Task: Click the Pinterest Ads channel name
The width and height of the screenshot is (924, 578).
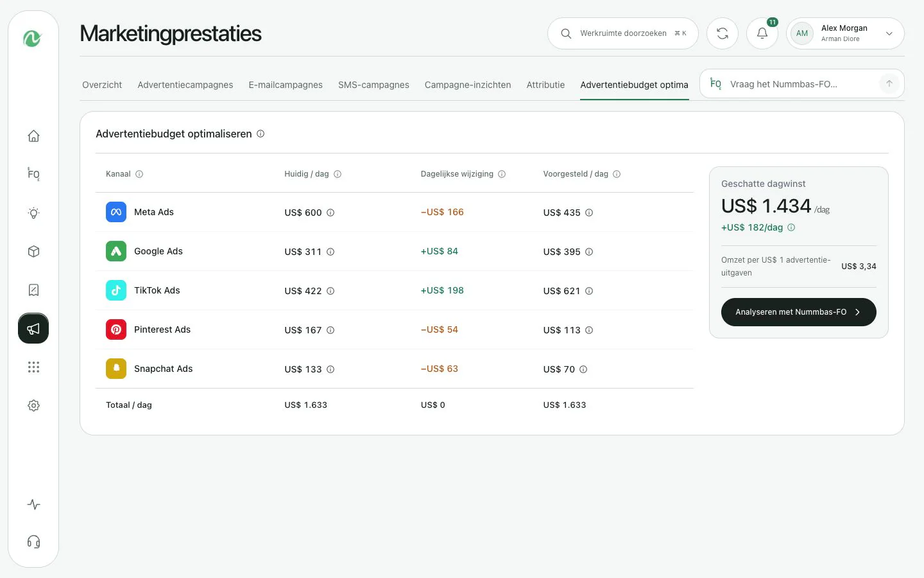Action: point(162,329)
